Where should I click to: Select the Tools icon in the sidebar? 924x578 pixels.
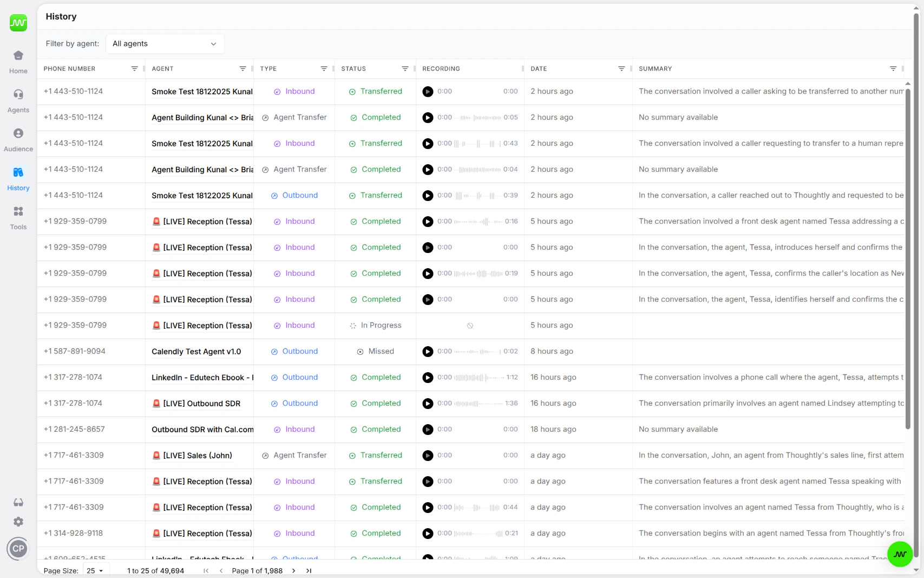click(x=18, y=216)
